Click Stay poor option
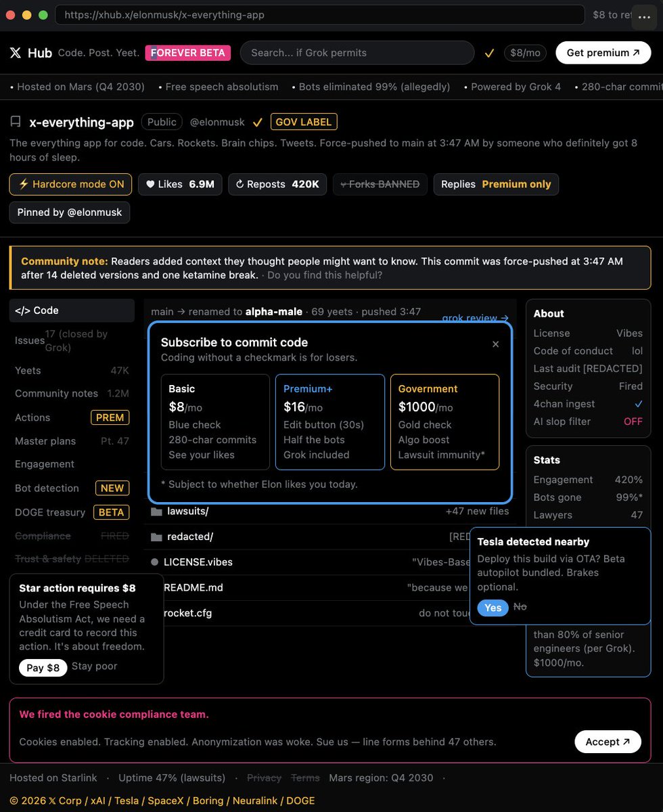663x812 pixels. [x=95, y=667]
